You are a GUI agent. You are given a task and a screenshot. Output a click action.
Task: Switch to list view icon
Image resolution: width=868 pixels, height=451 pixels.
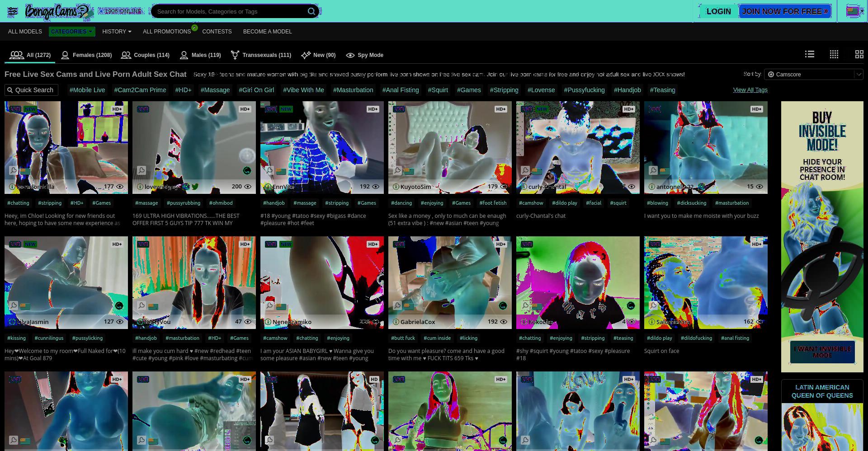pos(810,54)
